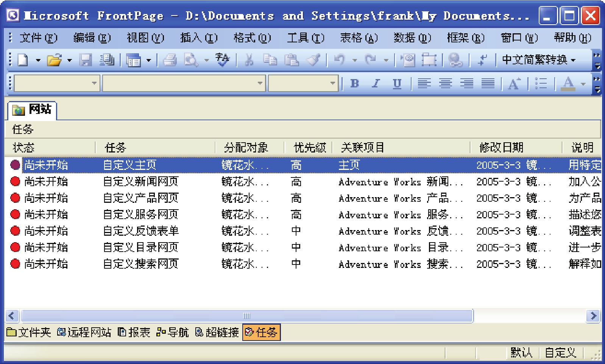Open the Open-file dropdown arrow
This screenshot has width=605, height=364.
pyautogui.click(x=69, y=60)
